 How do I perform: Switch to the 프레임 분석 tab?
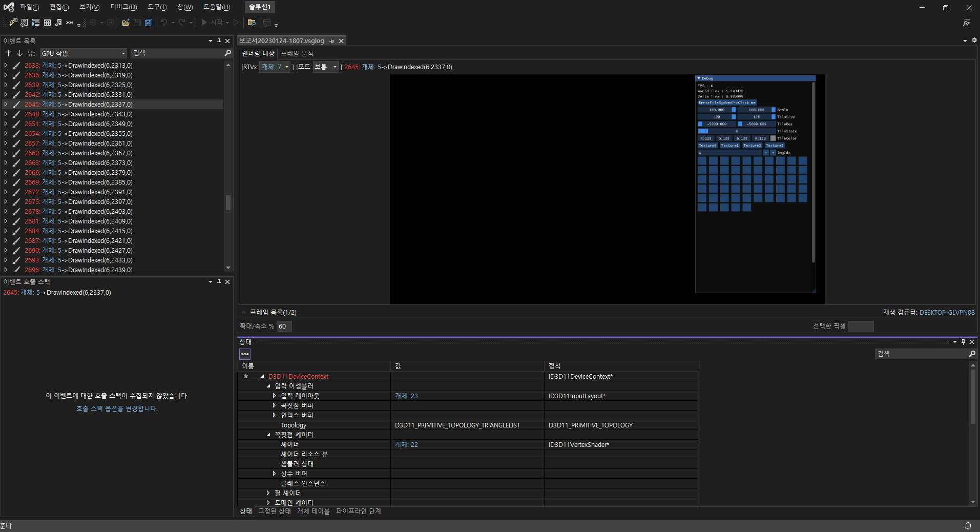coord(297,53)
